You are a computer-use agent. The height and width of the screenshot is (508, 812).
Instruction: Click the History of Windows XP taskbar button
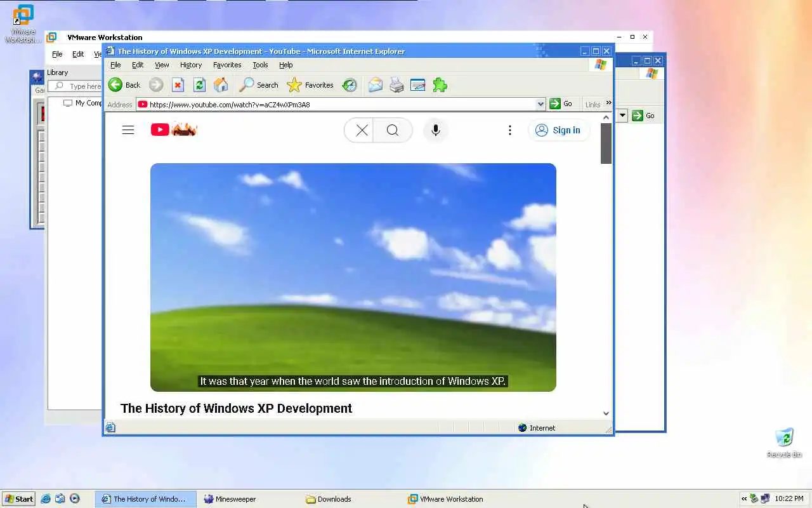(146, 499)
